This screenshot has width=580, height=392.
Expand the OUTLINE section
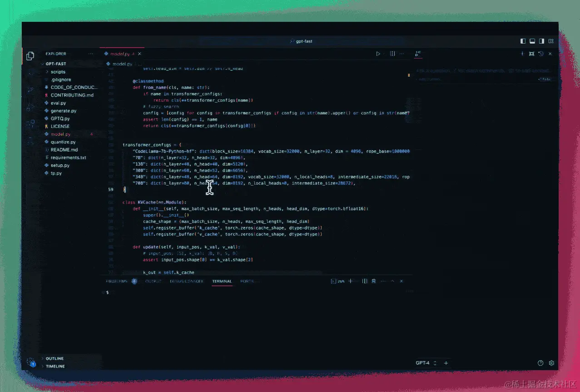click(x=55, y=358)
